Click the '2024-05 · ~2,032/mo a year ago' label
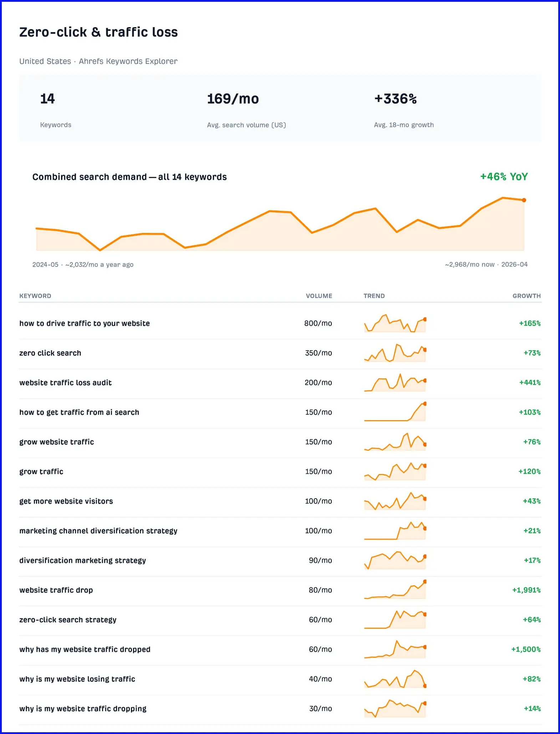The height and width of the screenshot is (734, 560). pyautogui.click(x=83, y=265)
